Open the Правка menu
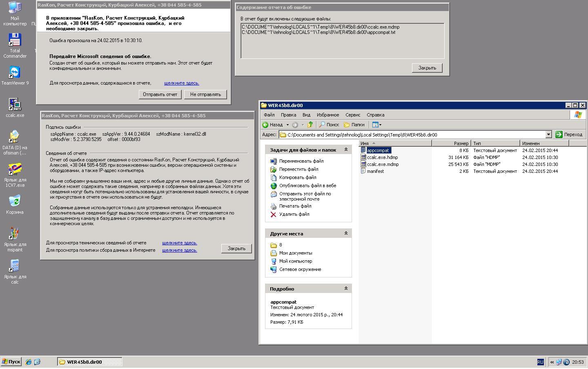 coord(288,115)
